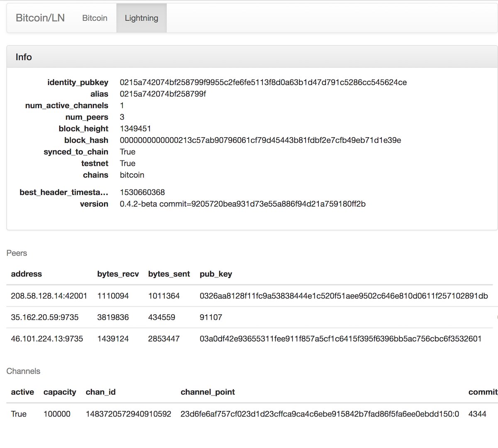Click the Peers section heading
This screenshot has width=498, height=448.
click(17, 253)
